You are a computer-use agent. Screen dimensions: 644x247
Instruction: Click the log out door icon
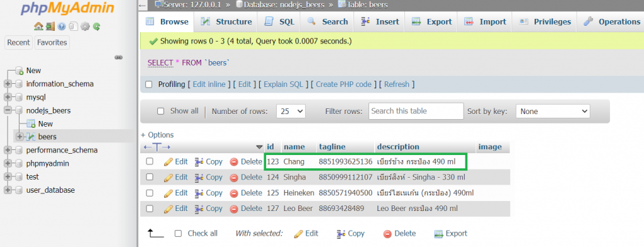tap(50, 26)
